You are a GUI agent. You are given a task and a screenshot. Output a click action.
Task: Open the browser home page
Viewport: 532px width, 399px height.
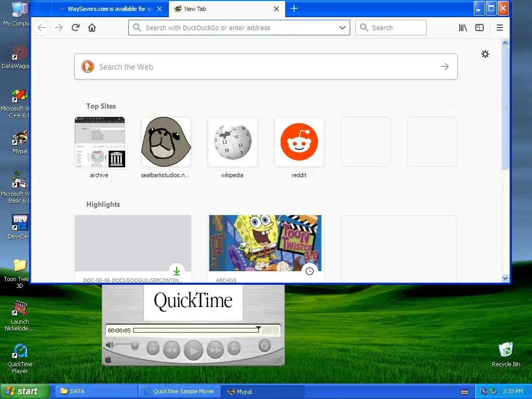click(x=91, y=28)
